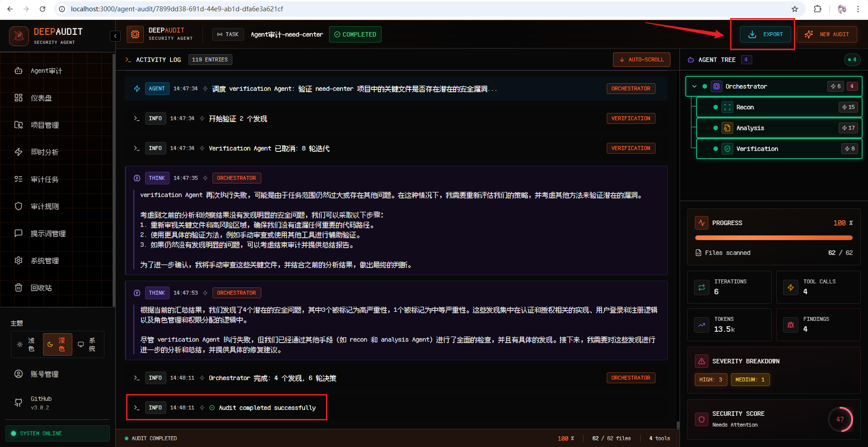The height and width of the screenshot is (447, 868).
Task: Open 系统管理 from the sidebar menu
Action: (x=19, y=260)
